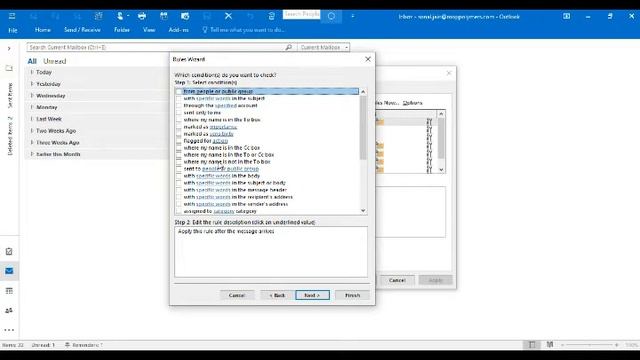This screenshot has width=640, height=360.
Task: Expand the Today group in the message list
Action: coord(32,72)
